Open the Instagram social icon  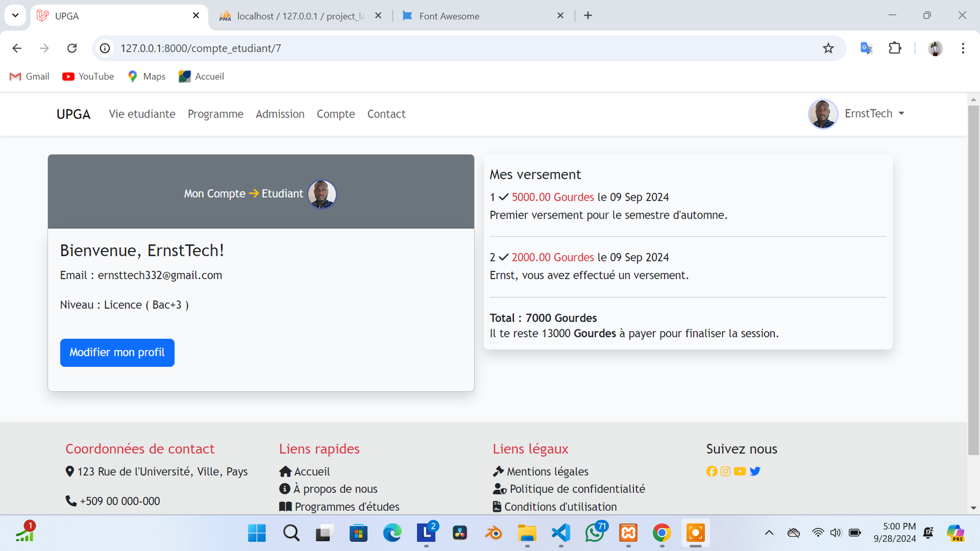pyautogui.click(x=725, y=471)
